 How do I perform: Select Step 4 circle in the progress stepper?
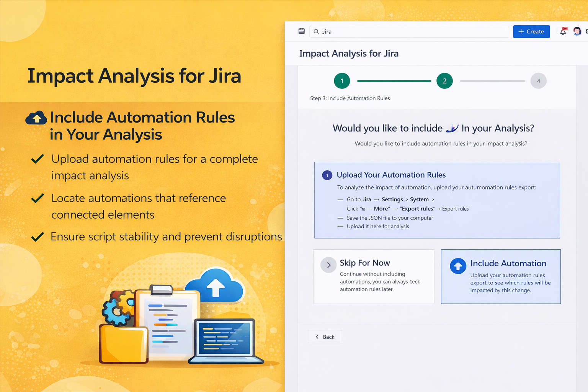(x=539, y=81)
